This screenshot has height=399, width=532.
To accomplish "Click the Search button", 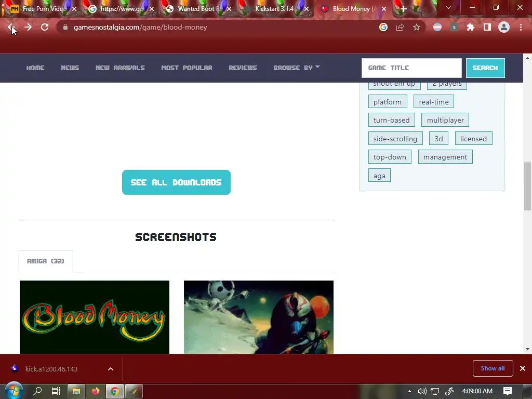I will coord(485,68).
